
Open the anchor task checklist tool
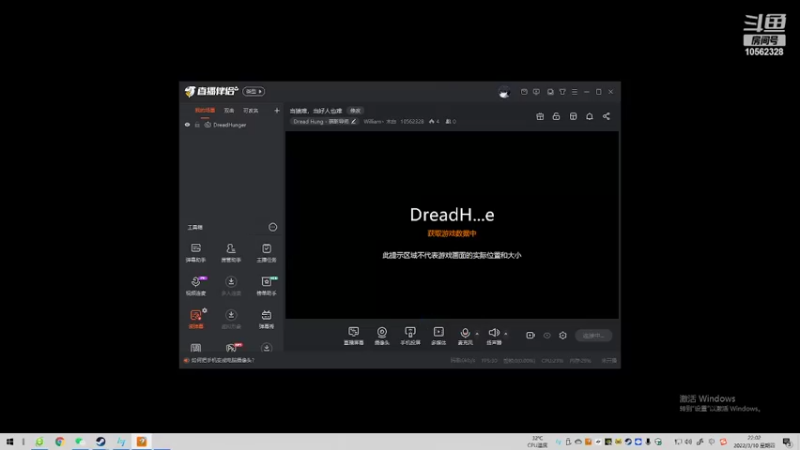click(266, 252)
